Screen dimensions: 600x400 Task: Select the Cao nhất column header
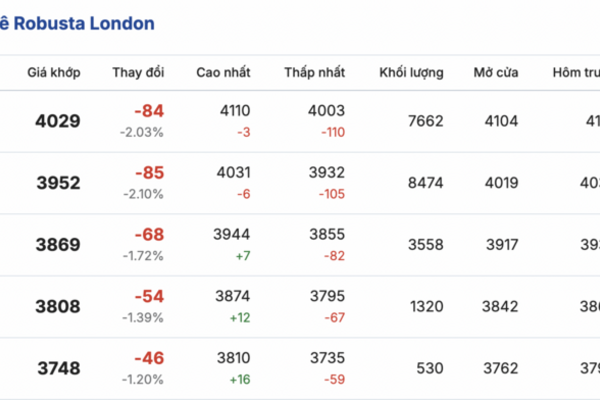(223, 73)
